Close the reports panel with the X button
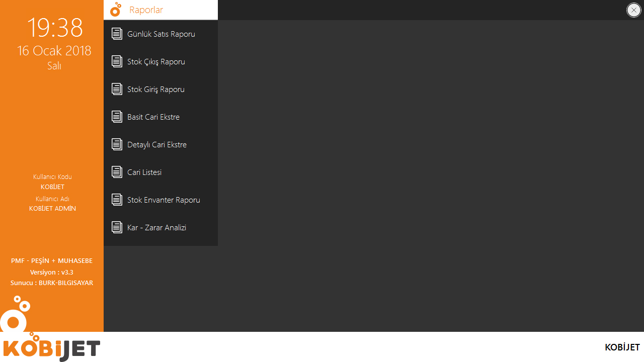 tap(633, 10)
